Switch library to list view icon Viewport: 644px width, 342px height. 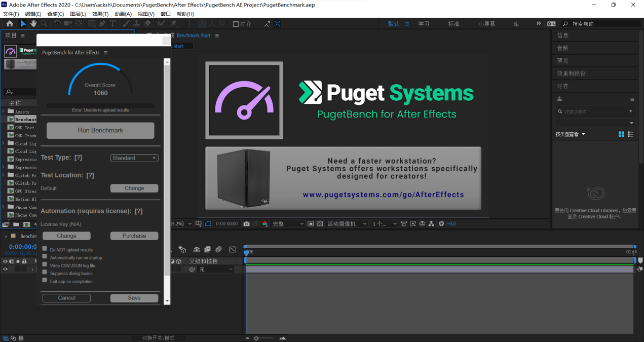[x=631, y=134]
